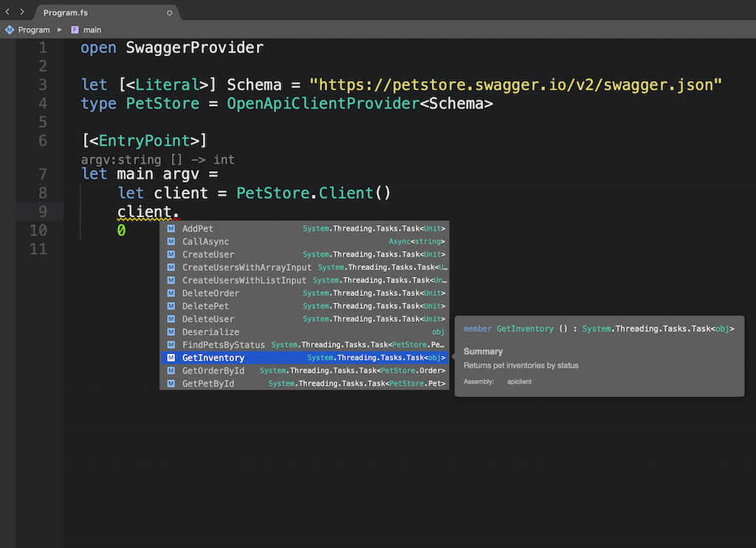Select the main breadcrumb entry
Image resolution: width=756 pixels, height=548 pixels.
click(x=92, y=30)
